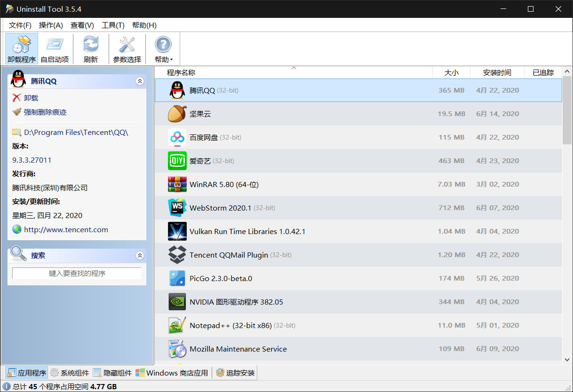
Task: Click publisher 腾讯科技(深圳)有限公司
Action: [50, 188]
